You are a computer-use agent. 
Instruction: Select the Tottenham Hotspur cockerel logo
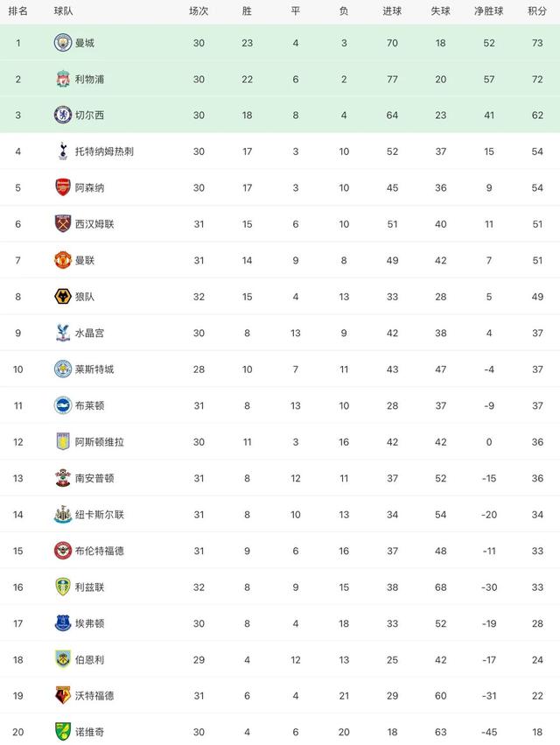click(63, 151)
